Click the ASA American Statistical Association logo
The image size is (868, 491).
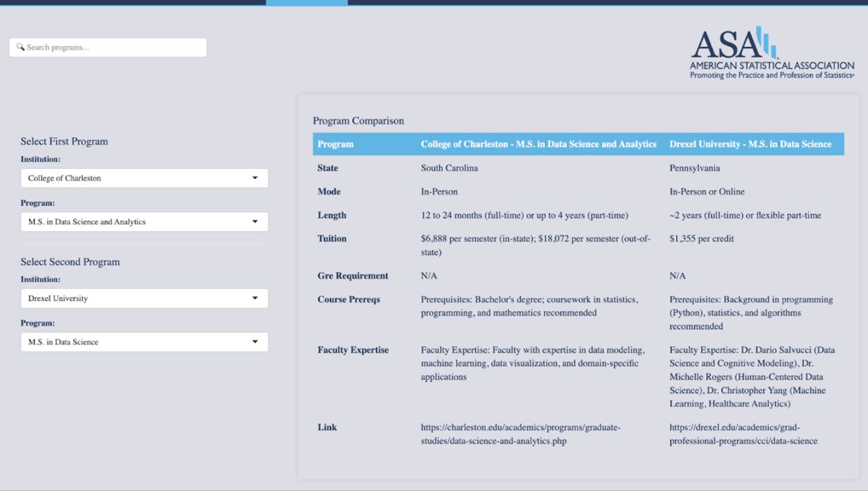(772, 53)
